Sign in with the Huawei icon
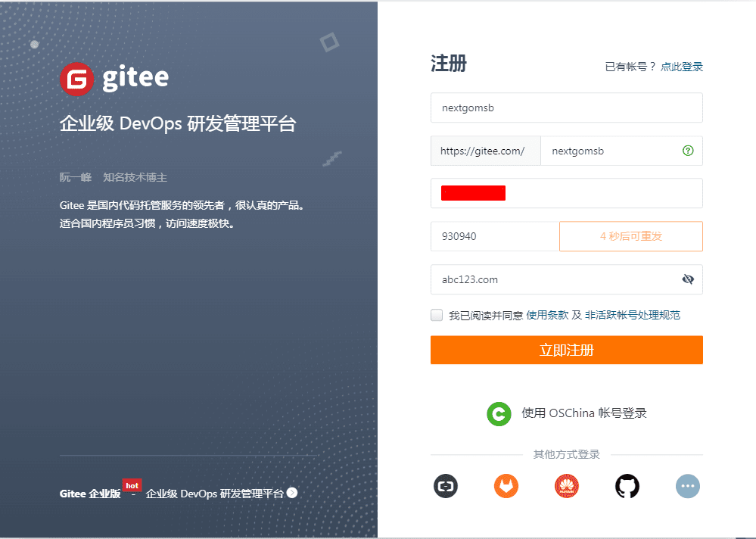Screen dimensions: 756x539 coord(567,486)
